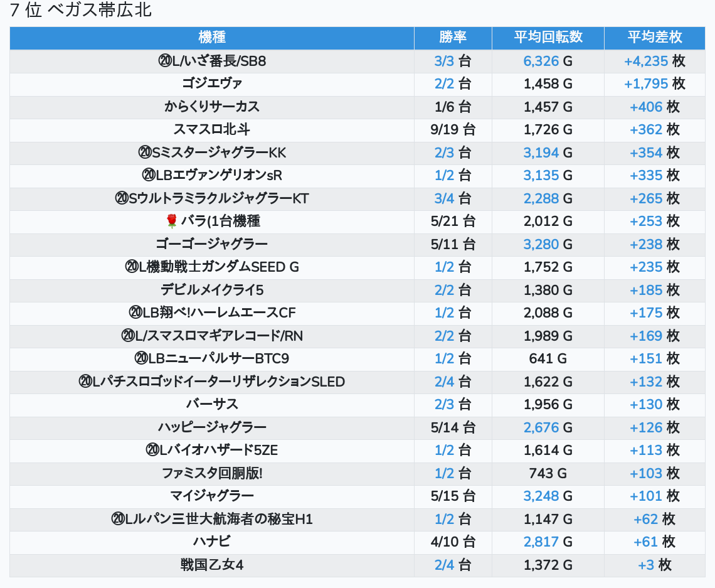Viewport: 715px width, 588px height.
Task: Select machine name ハッピージャグラー
Action: point(212,428)
